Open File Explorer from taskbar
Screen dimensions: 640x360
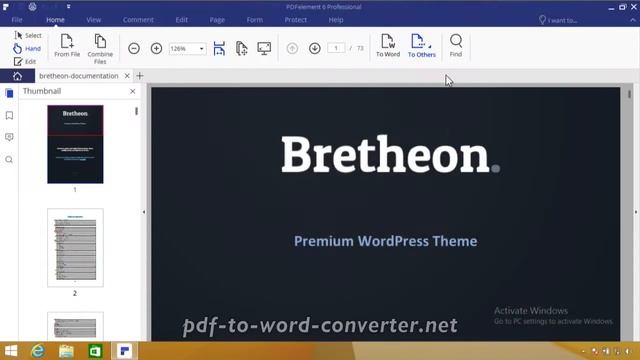(66, 351)
